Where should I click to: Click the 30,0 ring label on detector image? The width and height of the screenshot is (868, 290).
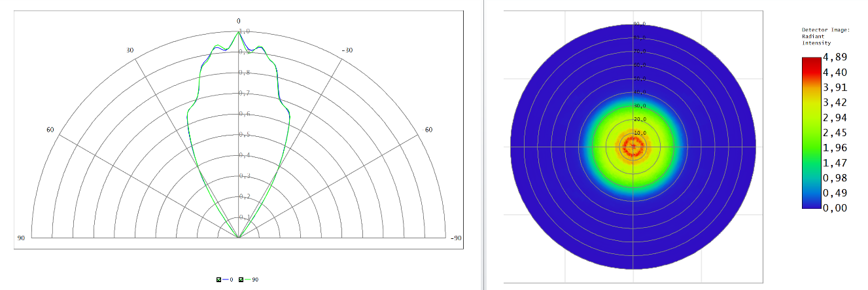pos(640,106)
